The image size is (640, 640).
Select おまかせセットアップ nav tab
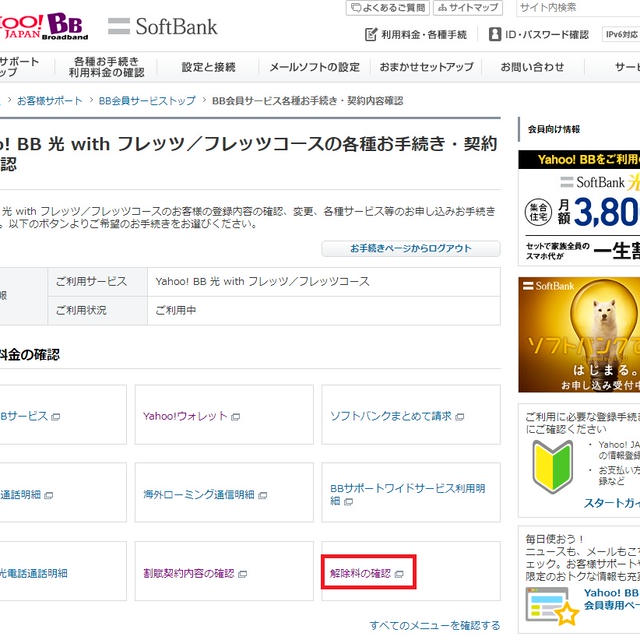tap(426, 67)
